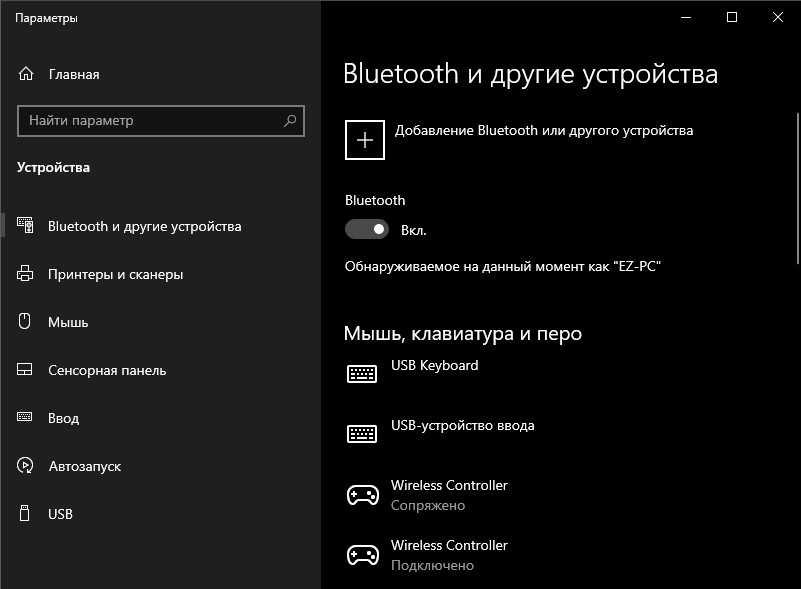Minimize the Параметры window
This screenshot has height=589, width=801.
(686, 17)
